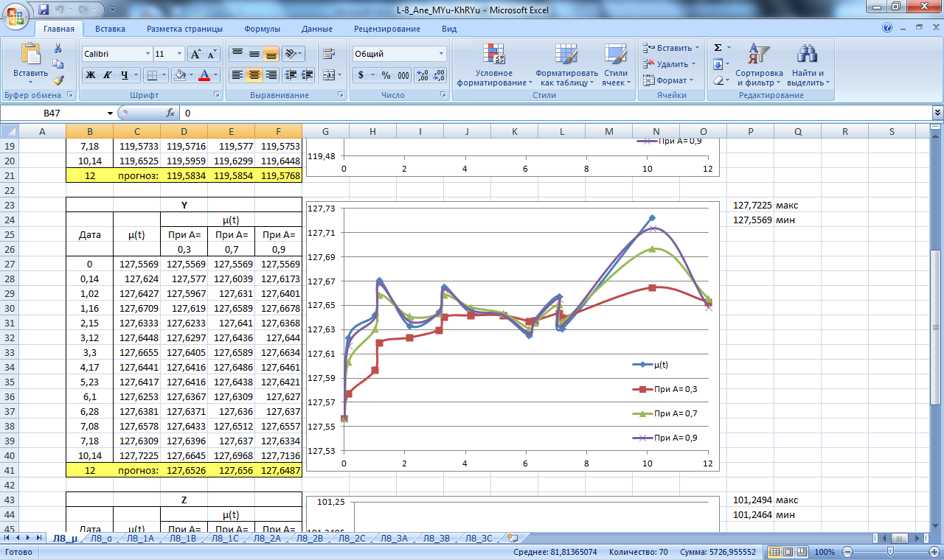Open Найти и выделить dropdown
The width and height of the screenshot is (944, 560).
click(808, 65)
